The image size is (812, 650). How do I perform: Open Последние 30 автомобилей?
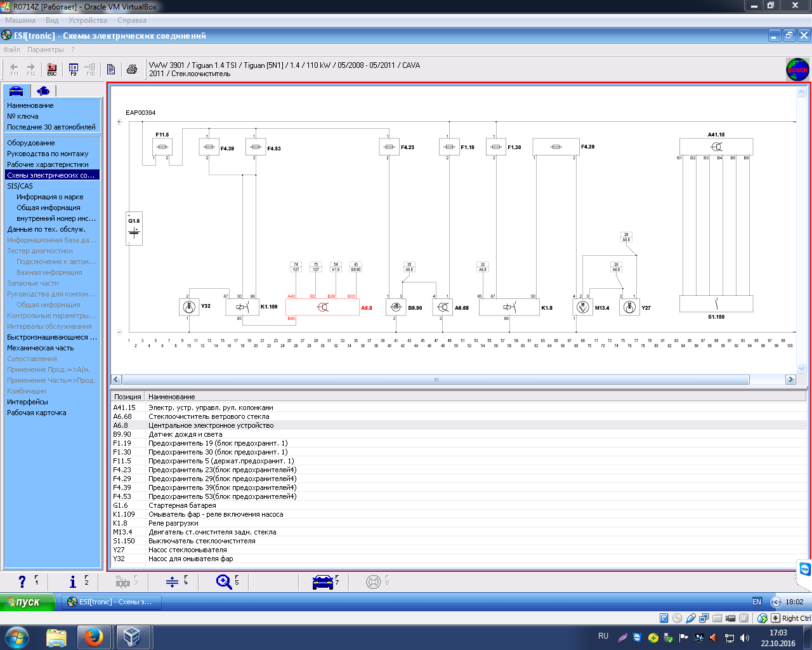52,127
